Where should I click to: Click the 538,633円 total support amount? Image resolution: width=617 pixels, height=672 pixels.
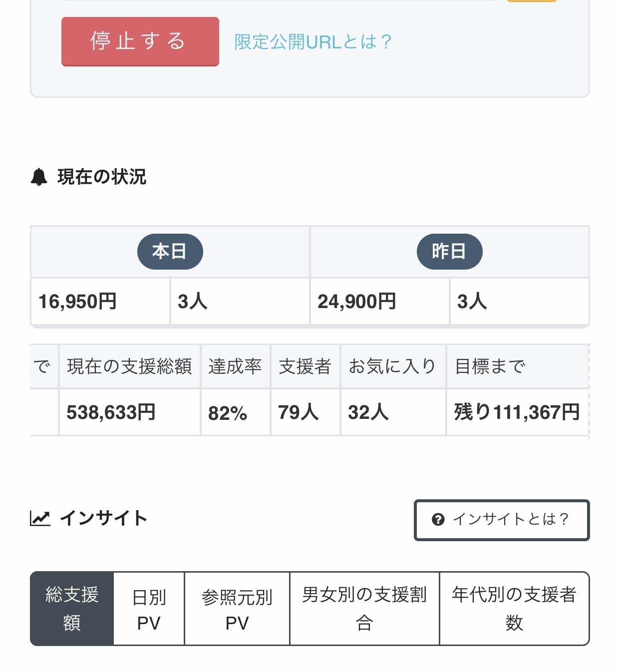pyautogui.click(x=111, y=412)
